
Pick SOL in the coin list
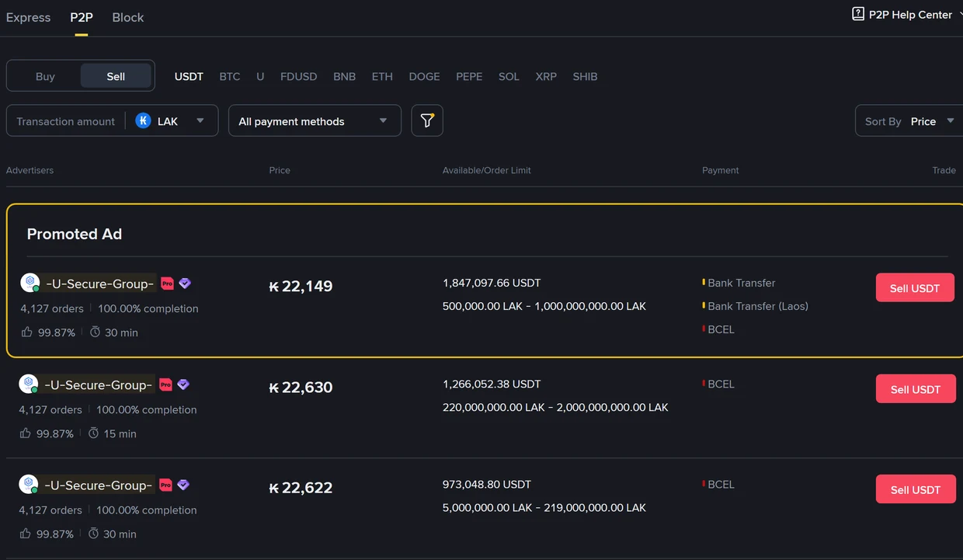(x=509, y=76)
